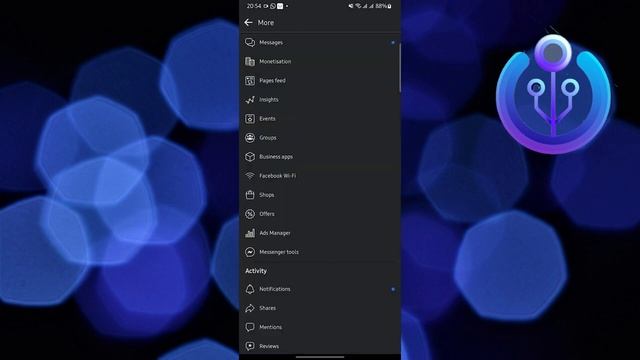Open the Messages speech bubble icon

pyautogui.click(x=250, y=42)
